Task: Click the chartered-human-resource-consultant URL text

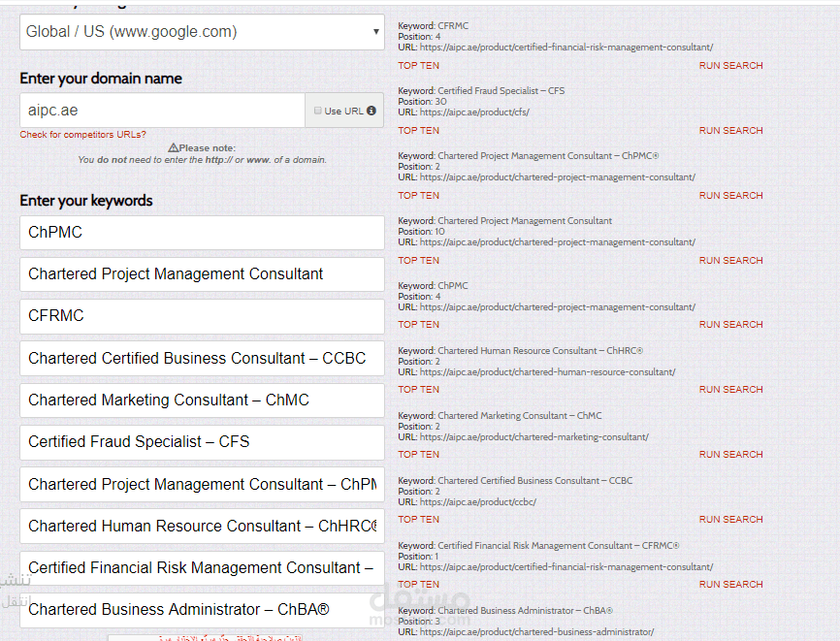Action: 547,372
